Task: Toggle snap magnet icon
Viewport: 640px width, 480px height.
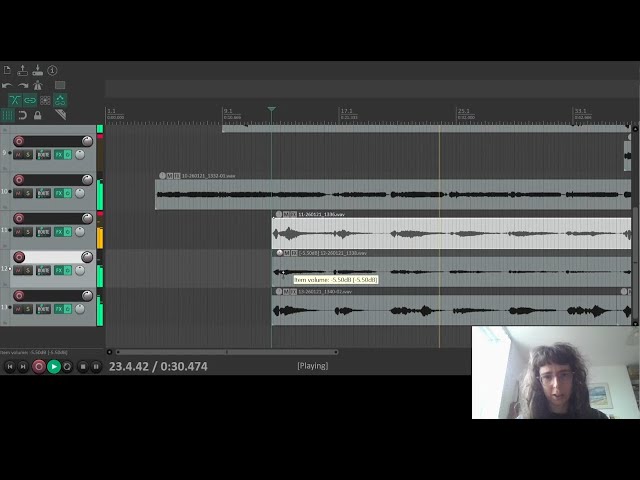Action: [x=22, y=115]
